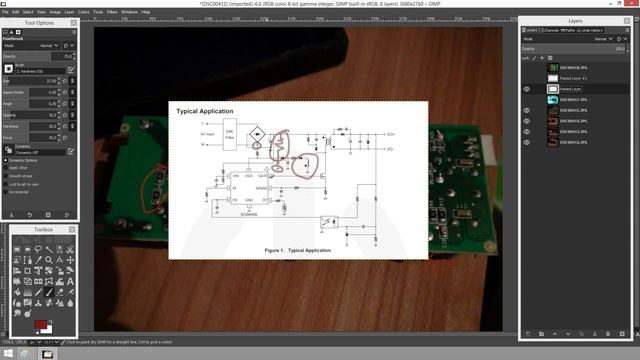The height and width of the screenshot is (360, 640).
Task: Open the Colors menu
Action: coord(83,12)
